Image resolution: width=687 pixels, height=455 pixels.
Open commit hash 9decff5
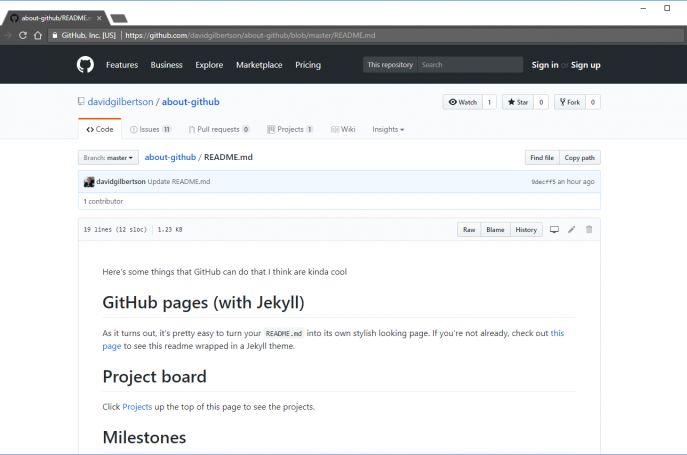pyautogui.click(x=543, y=181)
